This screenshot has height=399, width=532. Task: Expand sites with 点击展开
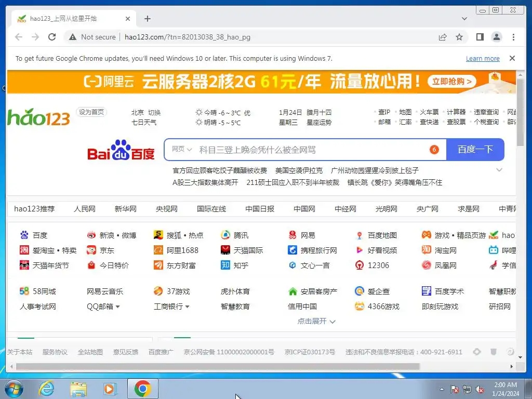(316, 321)
